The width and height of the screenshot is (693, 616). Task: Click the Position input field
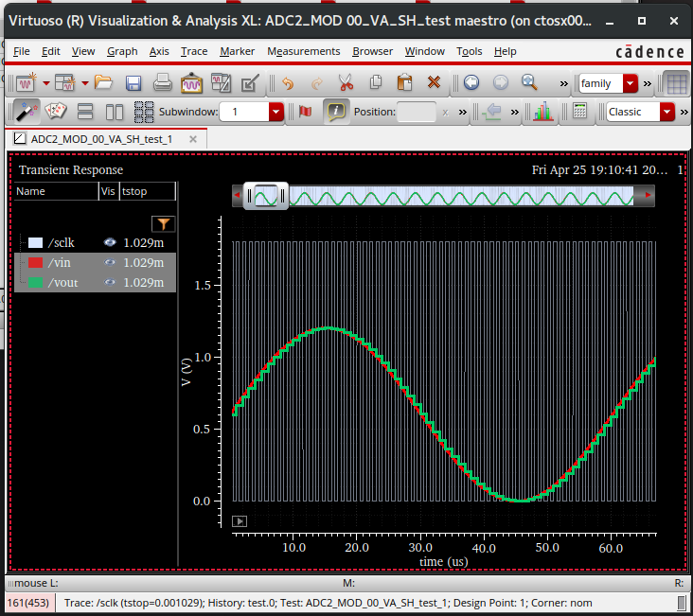click(x=416, y=112)
